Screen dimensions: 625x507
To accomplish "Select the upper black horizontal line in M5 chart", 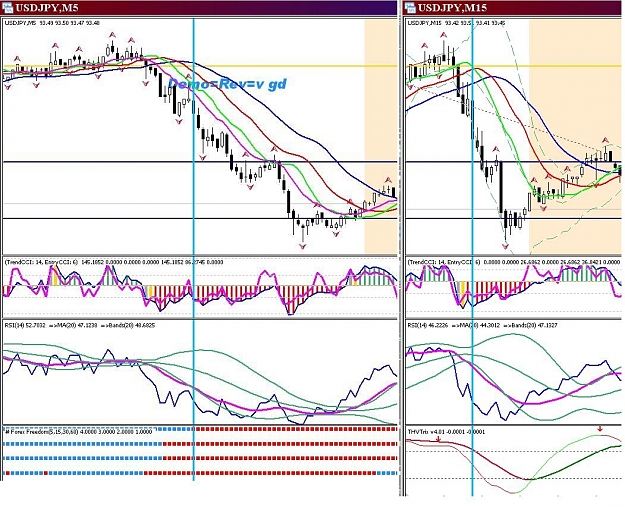I will pyautogui.click(x=199, y=162).
